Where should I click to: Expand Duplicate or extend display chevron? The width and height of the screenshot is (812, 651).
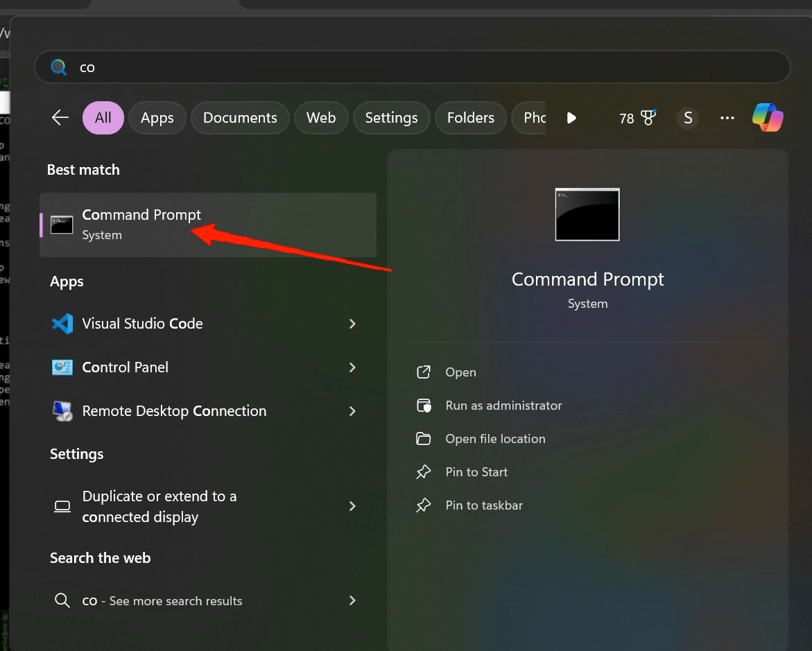point(353,506)
